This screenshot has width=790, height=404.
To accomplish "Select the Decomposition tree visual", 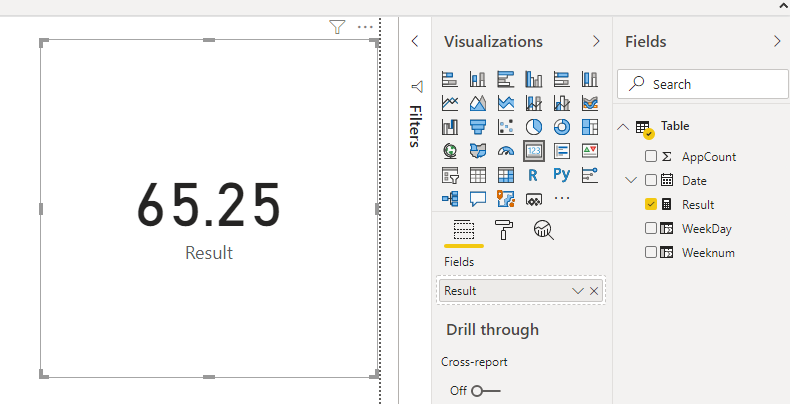I will 449,199.
